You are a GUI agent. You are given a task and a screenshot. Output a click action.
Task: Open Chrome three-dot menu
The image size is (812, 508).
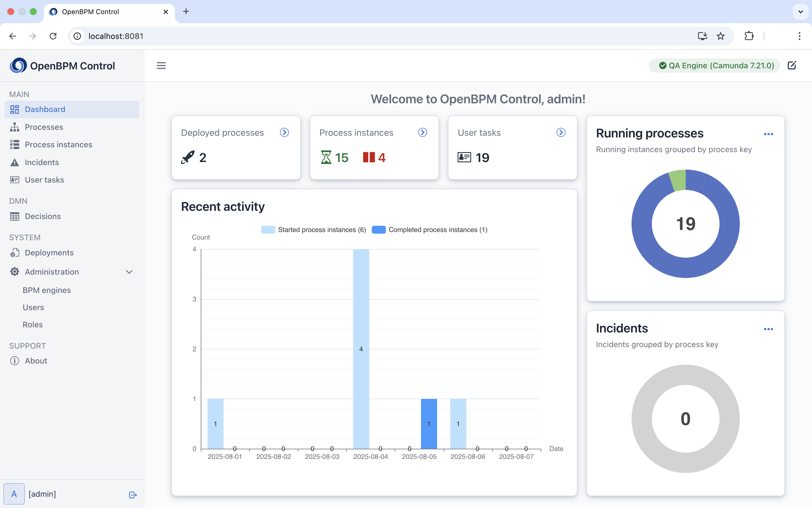click(800, 36)
